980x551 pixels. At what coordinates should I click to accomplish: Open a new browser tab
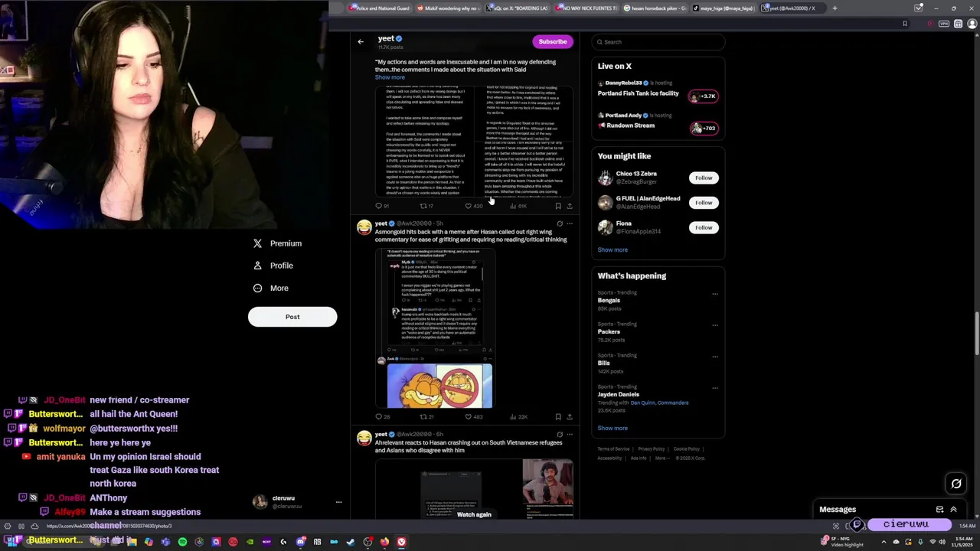835,8
